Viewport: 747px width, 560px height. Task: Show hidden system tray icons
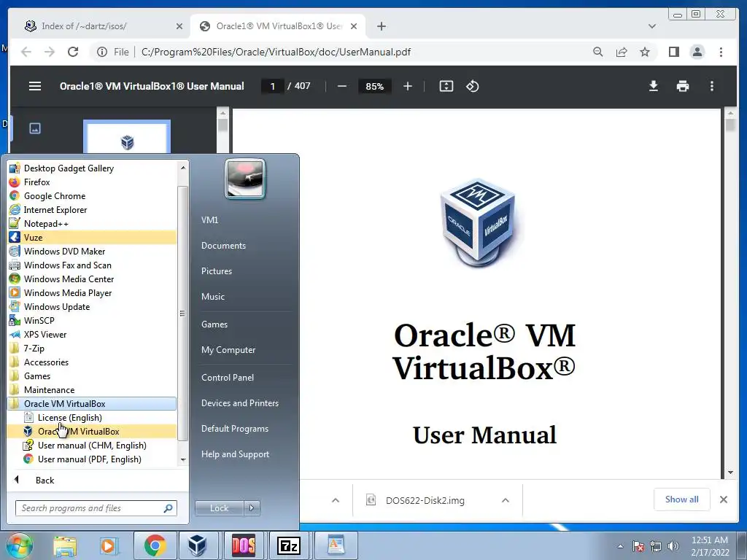click(x=620, y=546)
